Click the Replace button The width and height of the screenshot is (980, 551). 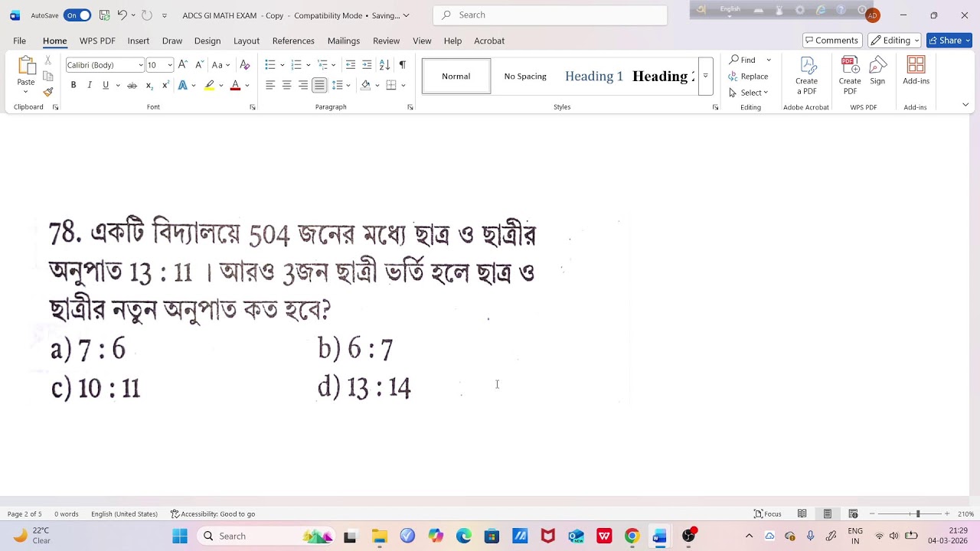(x=749, y=77)
